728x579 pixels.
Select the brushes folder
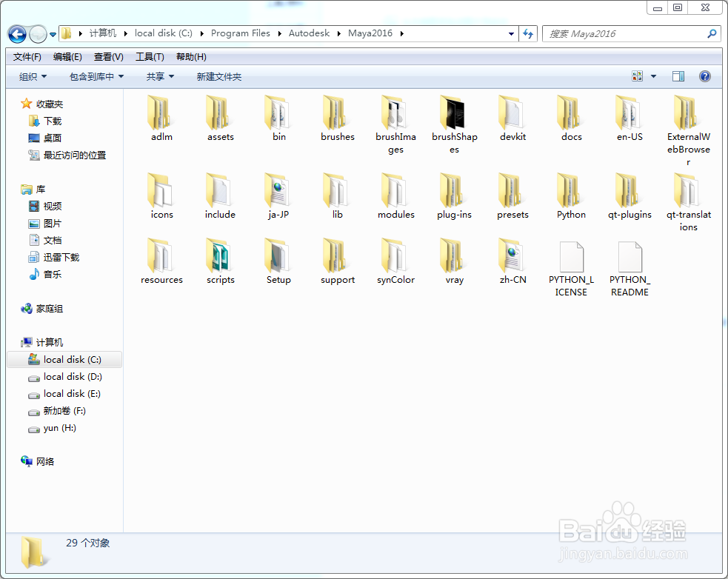click(x=338, y=118)
